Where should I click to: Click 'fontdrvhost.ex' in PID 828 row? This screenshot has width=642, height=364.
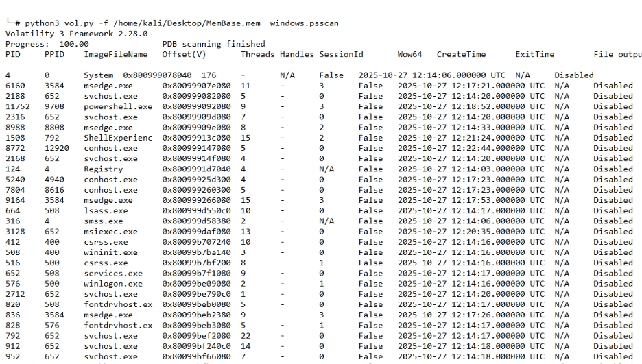118,326
